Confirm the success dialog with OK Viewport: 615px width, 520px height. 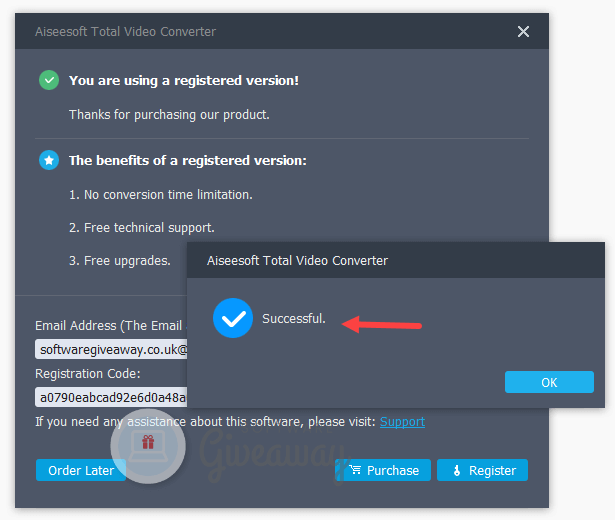(549, 382)
